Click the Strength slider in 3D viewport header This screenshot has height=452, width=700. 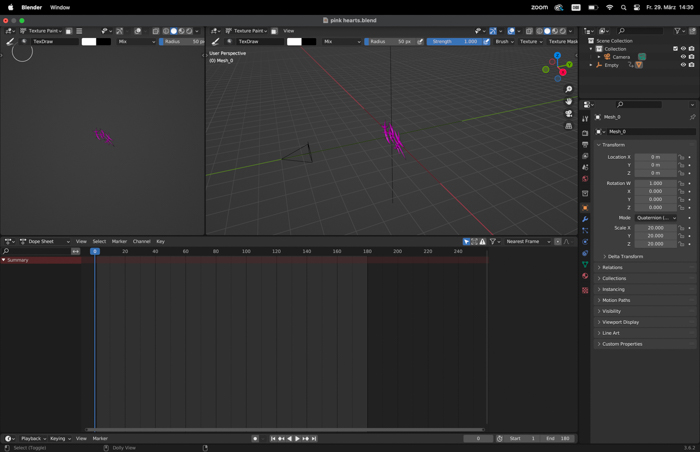454,42
